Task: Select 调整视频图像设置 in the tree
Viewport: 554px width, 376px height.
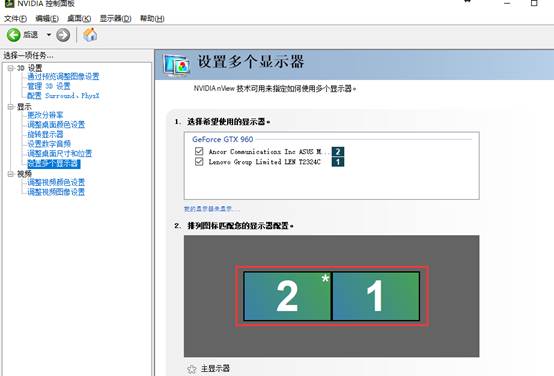Action: point(56,192)
